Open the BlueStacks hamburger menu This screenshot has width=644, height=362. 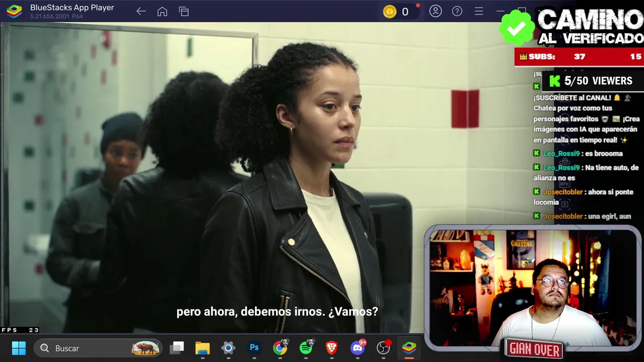coord(478,11)
